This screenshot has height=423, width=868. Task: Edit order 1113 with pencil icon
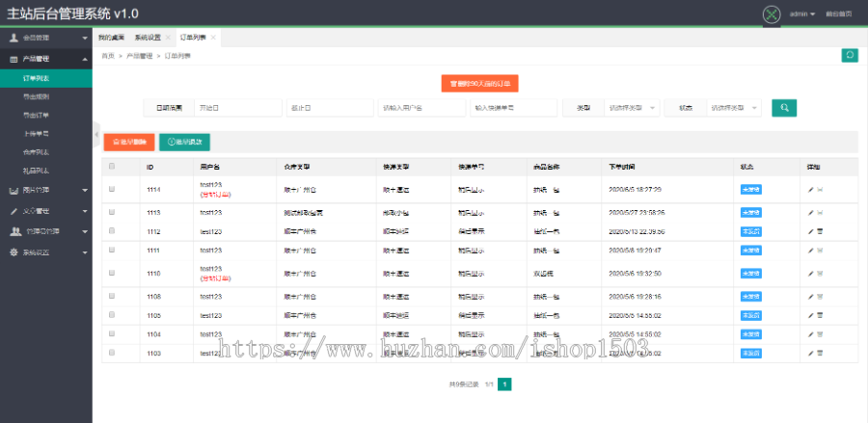click(810, 213)
